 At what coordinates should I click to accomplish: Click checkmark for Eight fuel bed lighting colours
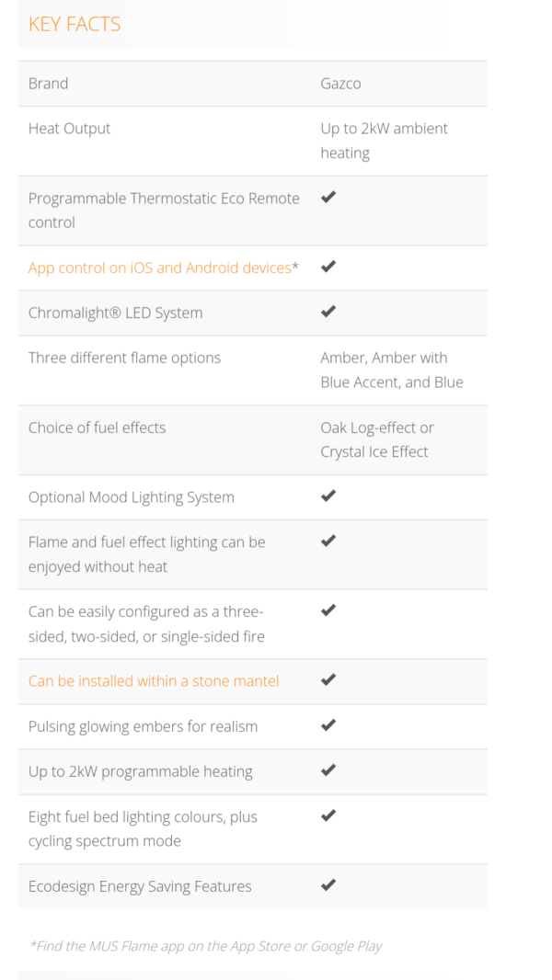click(x=328, y=815)
